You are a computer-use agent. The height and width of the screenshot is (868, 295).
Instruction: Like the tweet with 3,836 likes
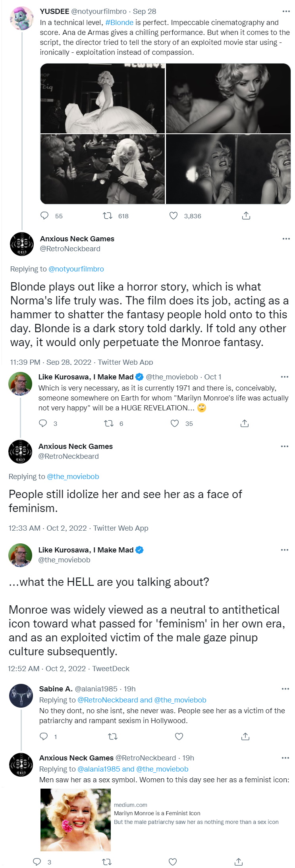(x=174, y=216)
